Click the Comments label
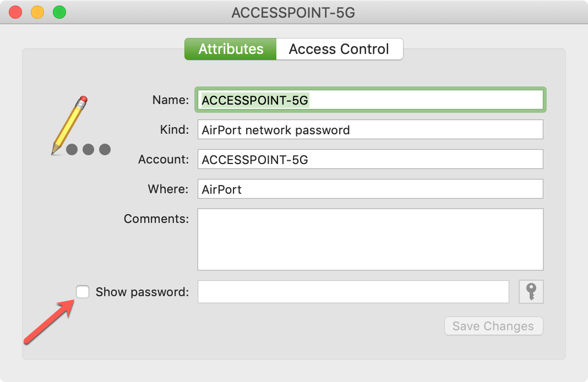588x382 pixels. coord(156,219)
